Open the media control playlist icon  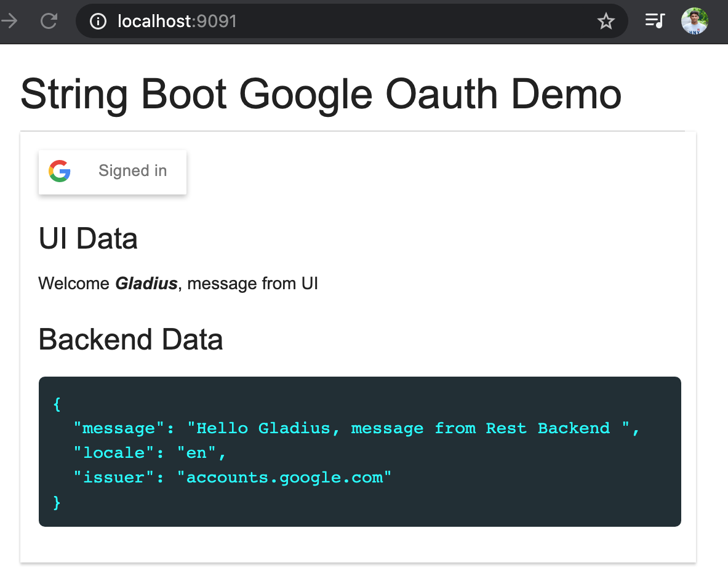(655, 20)
